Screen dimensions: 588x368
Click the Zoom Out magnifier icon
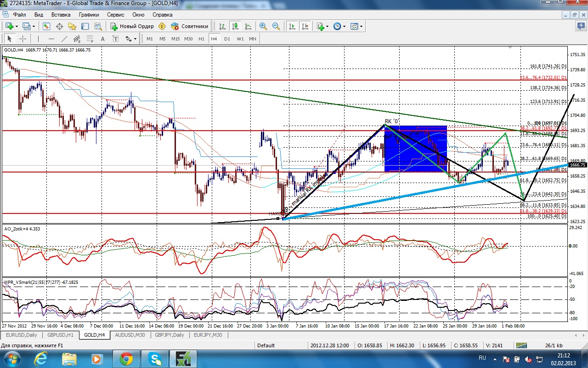click(276, 26)
